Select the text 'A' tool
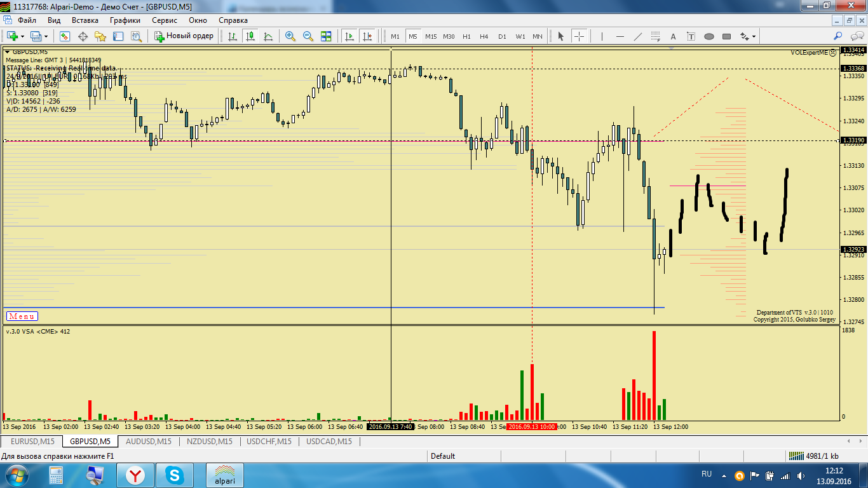This screenshot has width=868, height=488. [674, 36]
